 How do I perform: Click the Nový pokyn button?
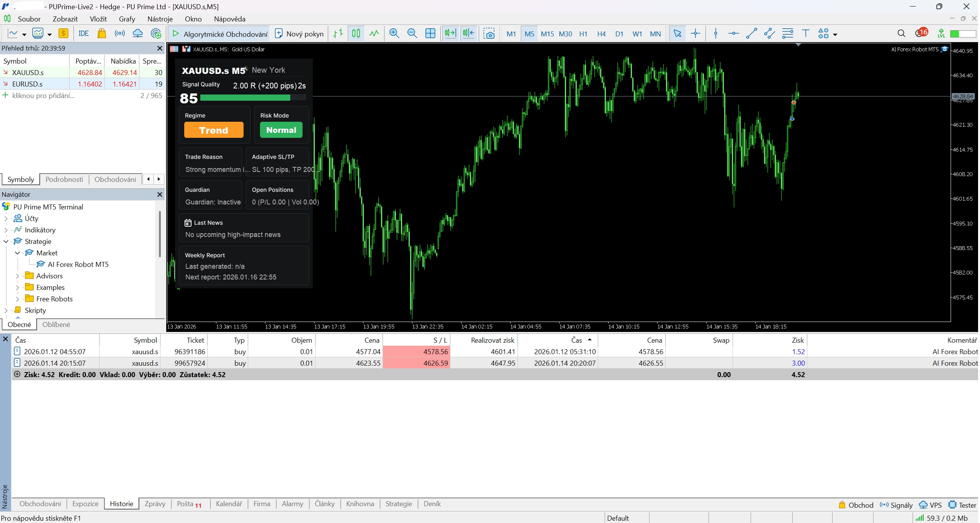click(299, 34)
